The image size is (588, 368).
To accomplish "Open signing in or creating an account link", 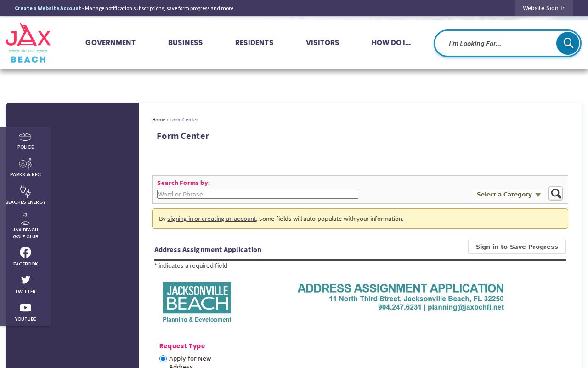I will 211,218.
